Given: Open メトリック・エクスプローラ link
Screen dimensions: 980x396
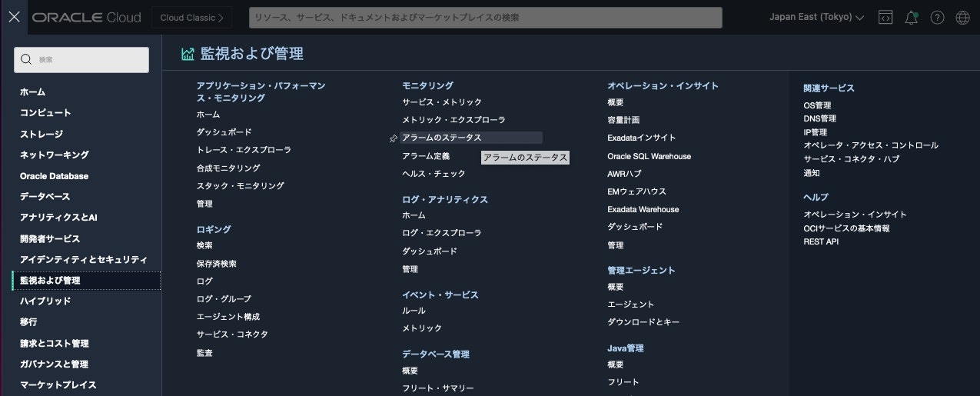Looking at the screenshot, I should tap(453, 120).
